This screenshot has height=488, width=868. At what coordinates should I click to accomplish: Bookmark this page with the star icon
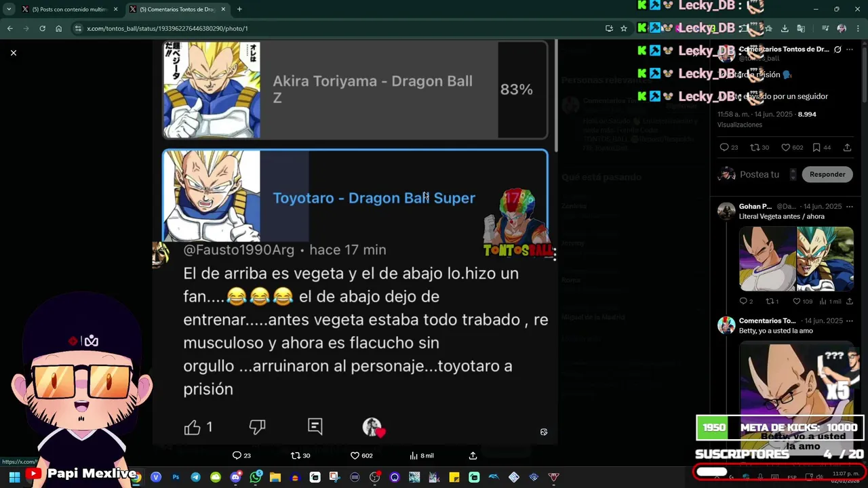coord(624,28)
